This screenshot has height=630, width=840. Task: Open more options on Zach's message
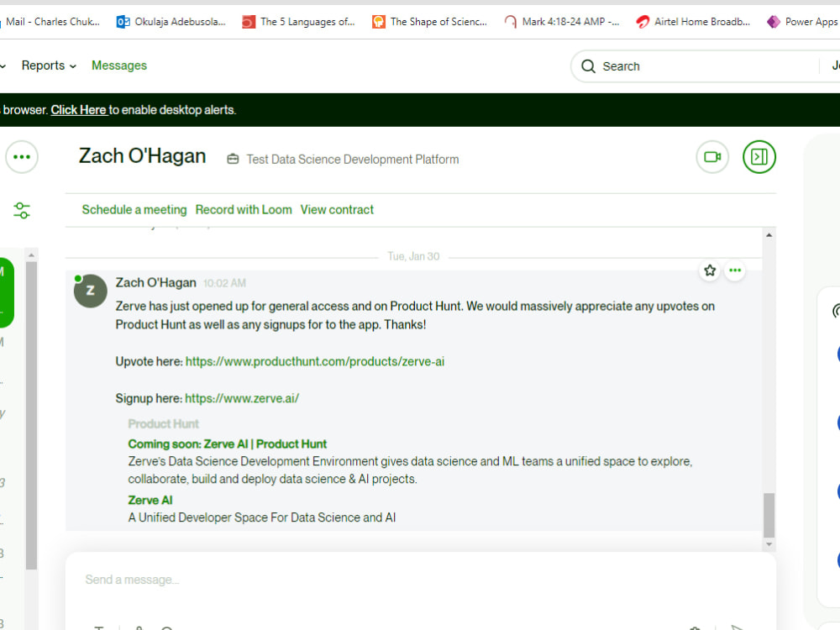pyautogui.click(x=735, y=270)
